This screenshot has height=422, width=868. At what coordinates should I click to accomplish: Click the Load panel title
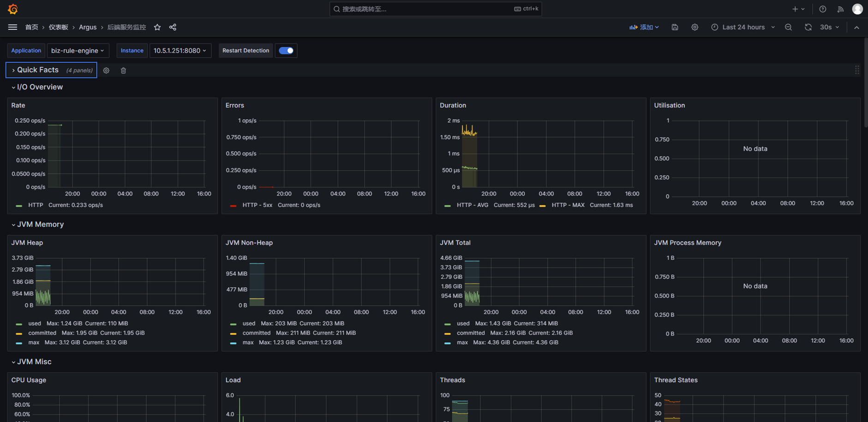click(x=233, y=380)
